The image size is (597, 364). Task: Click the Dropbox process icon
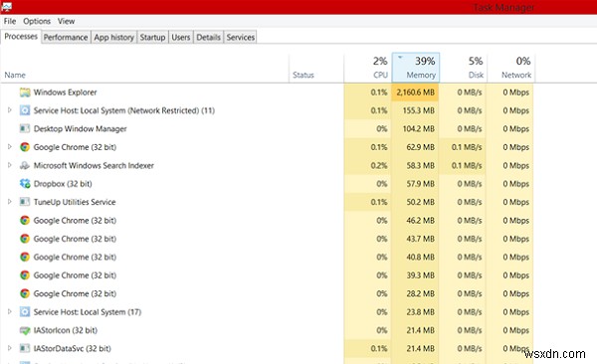tap(25, 184)
